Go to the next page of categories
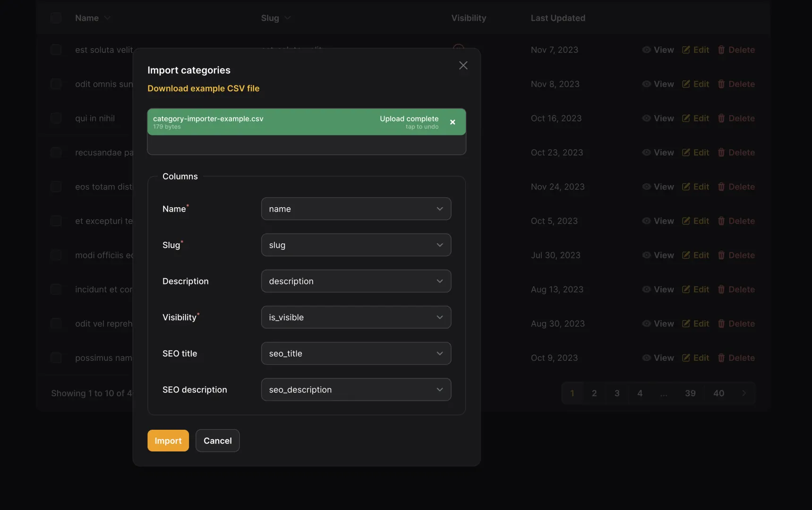This screenshot has width=812, height=510. pyautogui.click(x=744, y=392)
